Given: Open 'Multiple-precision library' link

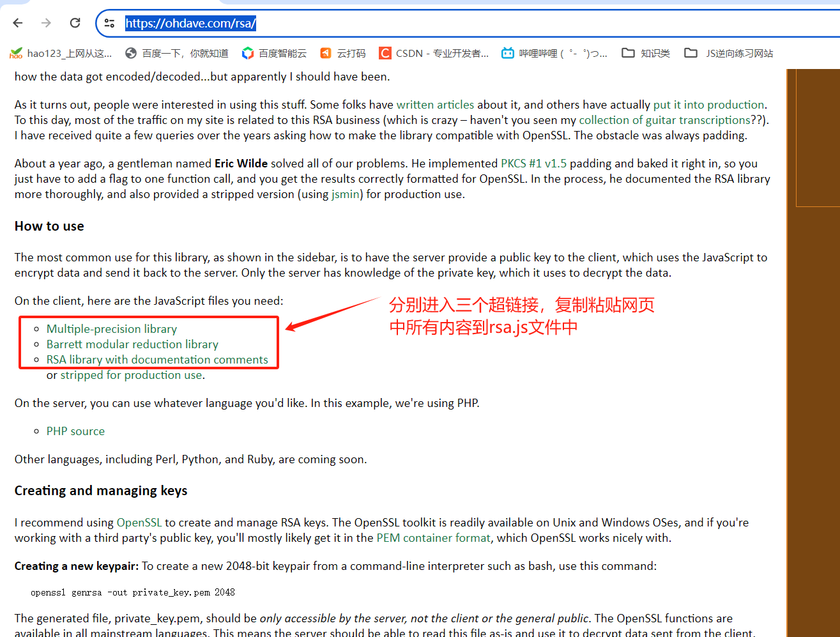Looking at the screenshot, I should pos(112,329).
